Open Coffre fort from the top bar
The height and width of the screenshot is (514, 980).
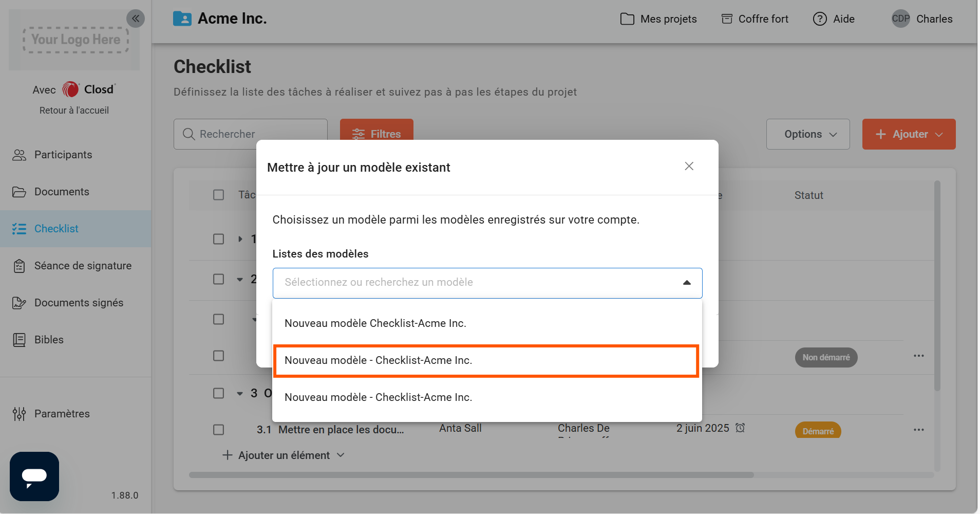tap(755, 19)
